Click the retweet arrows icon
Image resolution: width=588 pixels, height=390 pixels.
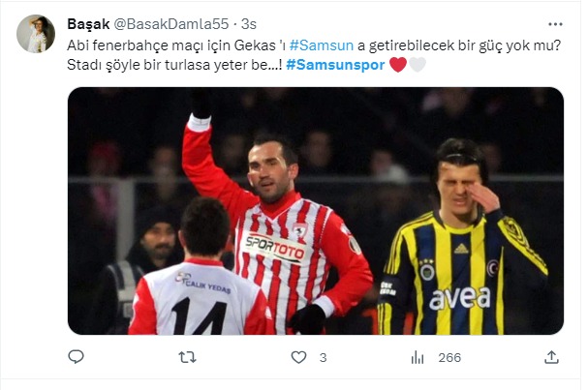click(187, 357)
